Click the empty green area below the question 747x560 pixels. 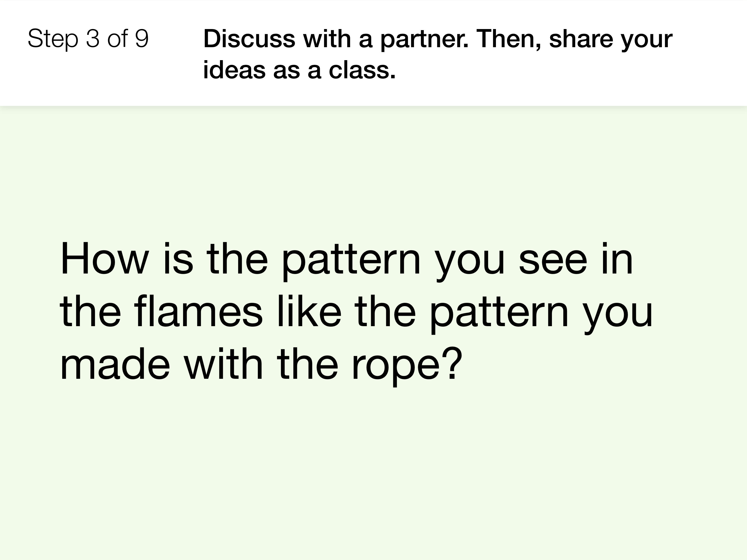tap(374, 473)
